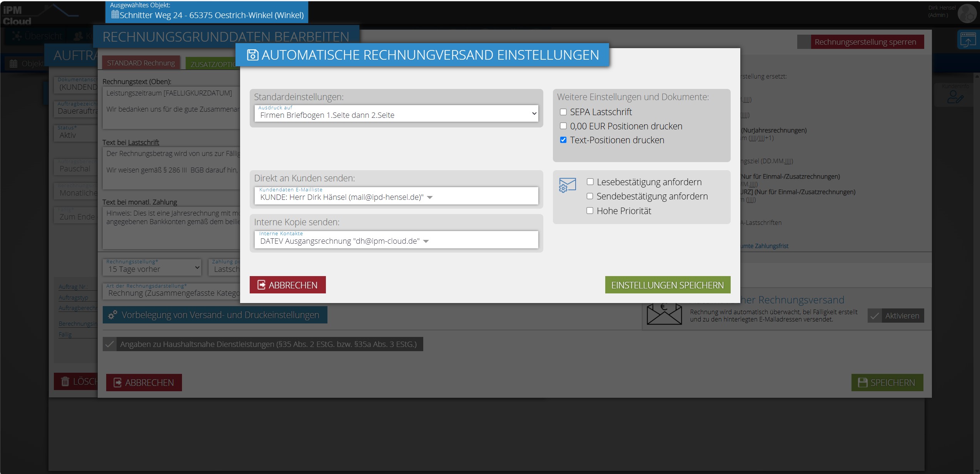Screen dimensions: 980x474
Task: Click the Berechnungsintervall link in left list
Action: tap(78, 324)
